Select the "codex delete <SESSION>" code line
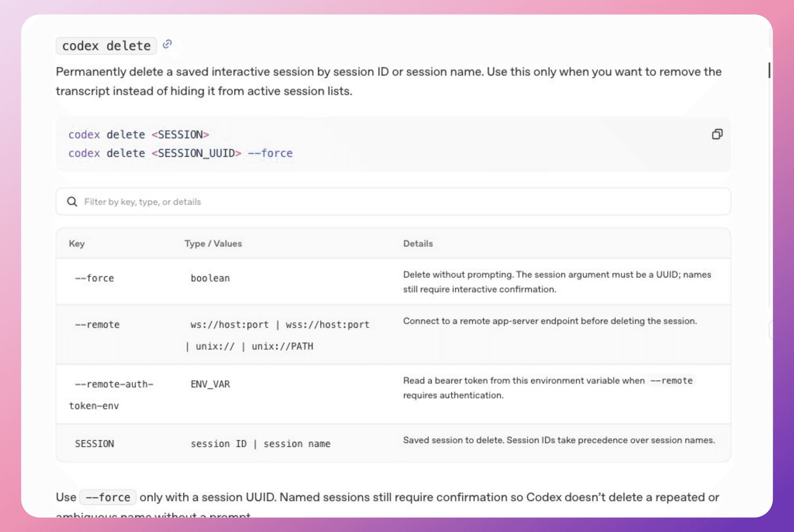This screenshot has width=794, height=532. 139,135
